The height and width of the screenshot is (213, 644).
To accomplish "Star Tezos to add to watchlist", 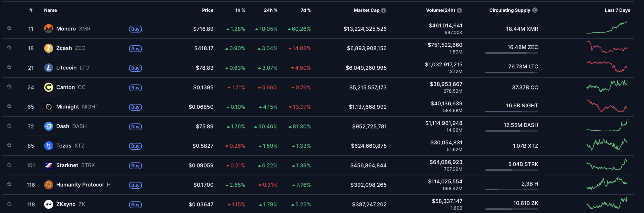I will [x=9, y=145].
